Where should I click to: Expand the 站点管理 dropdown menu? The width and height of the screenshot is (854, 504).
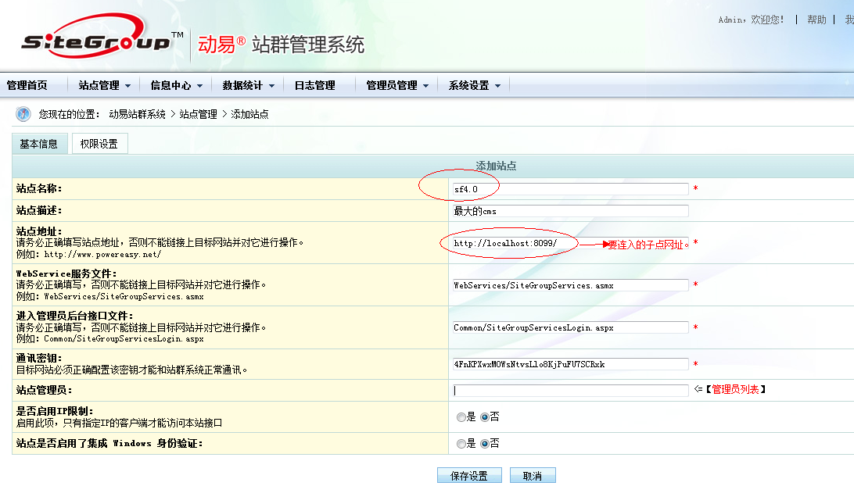(104, 86)
